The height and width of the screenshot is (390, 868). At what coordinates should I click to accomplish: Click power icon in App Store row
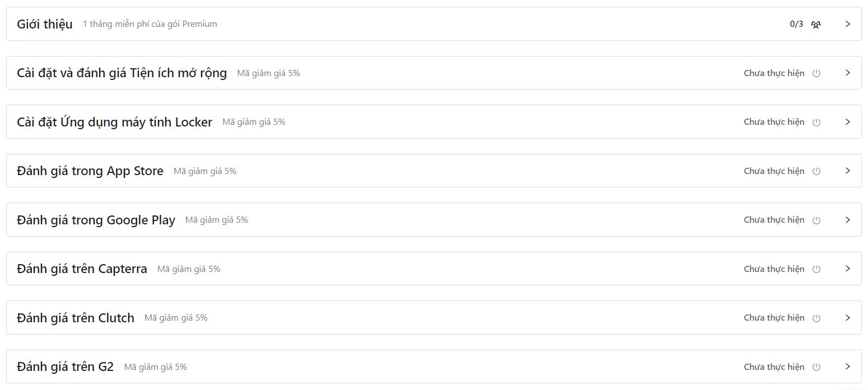[x=816, y=171]
